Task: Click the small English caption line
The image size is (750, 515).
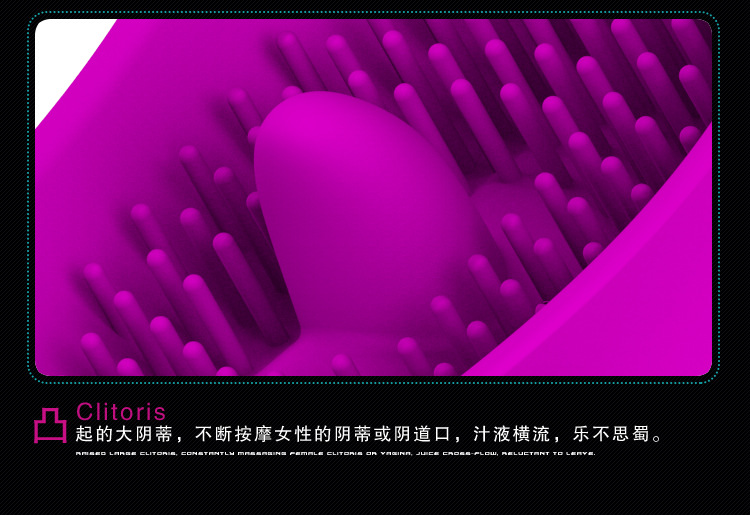Action: [x=336, y=454]
